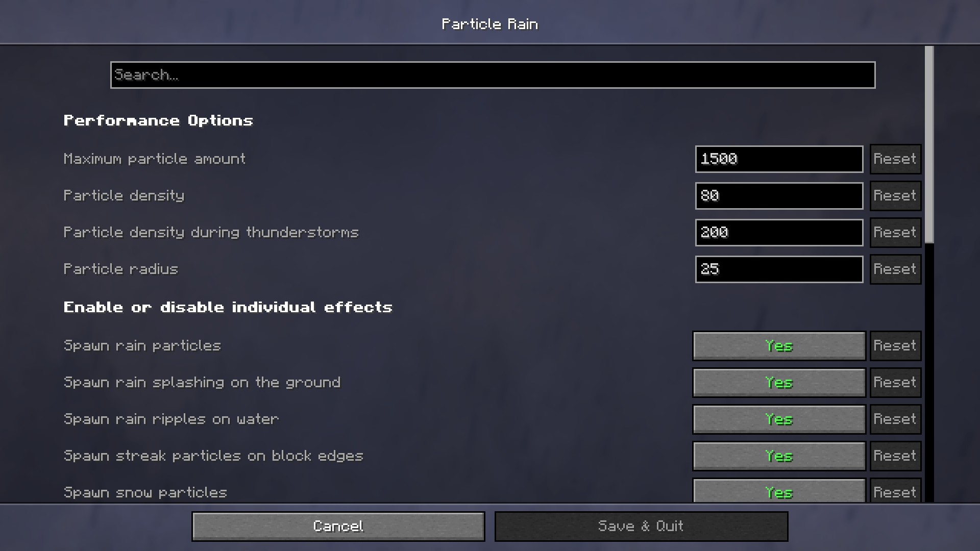Image resolution: width=980 pixels, height=551 pixels.
Task: Focus the Particle density field
Action: 779,196
